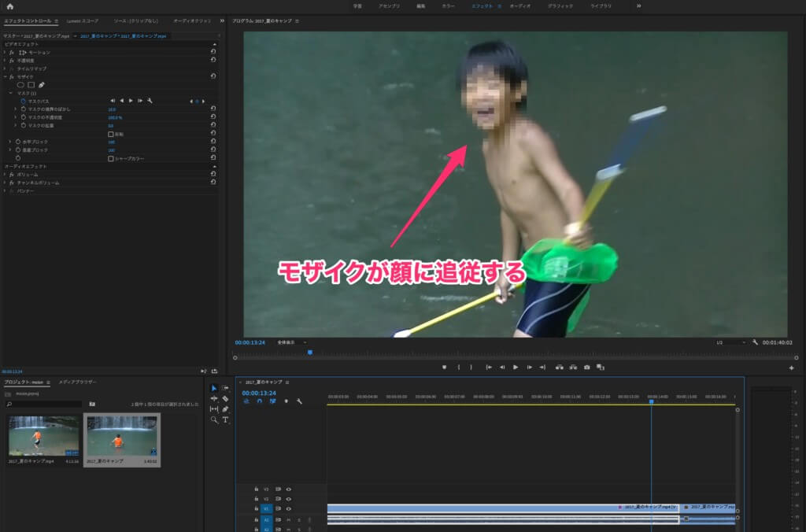Select the Razor tool
The width and height of the screenshot is (806, 532).
[225, 398]
